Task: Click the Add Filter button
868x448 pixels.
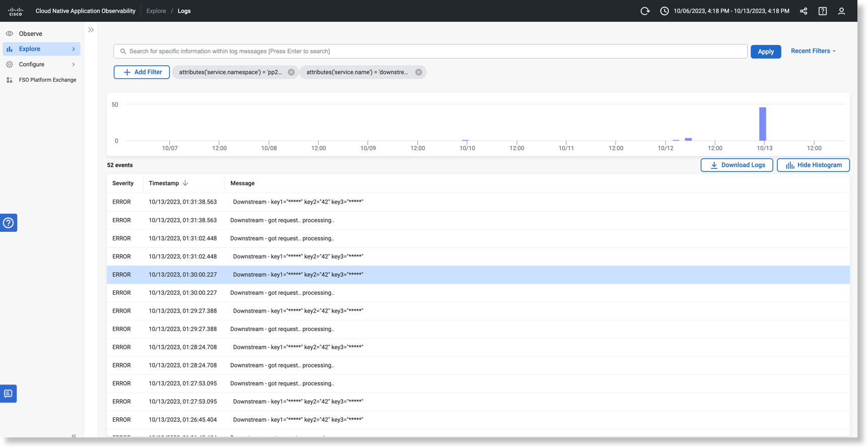Action: 142,73
